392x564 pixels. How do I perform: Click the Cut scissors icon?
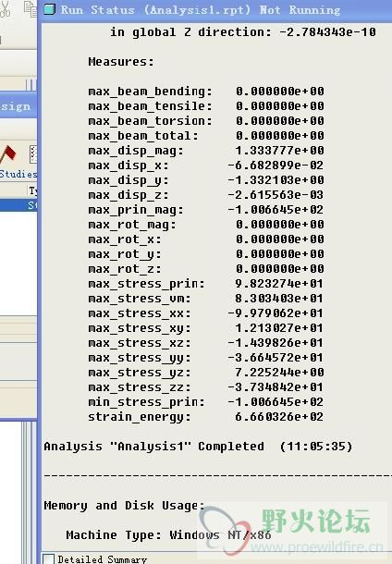click(5, 9)
